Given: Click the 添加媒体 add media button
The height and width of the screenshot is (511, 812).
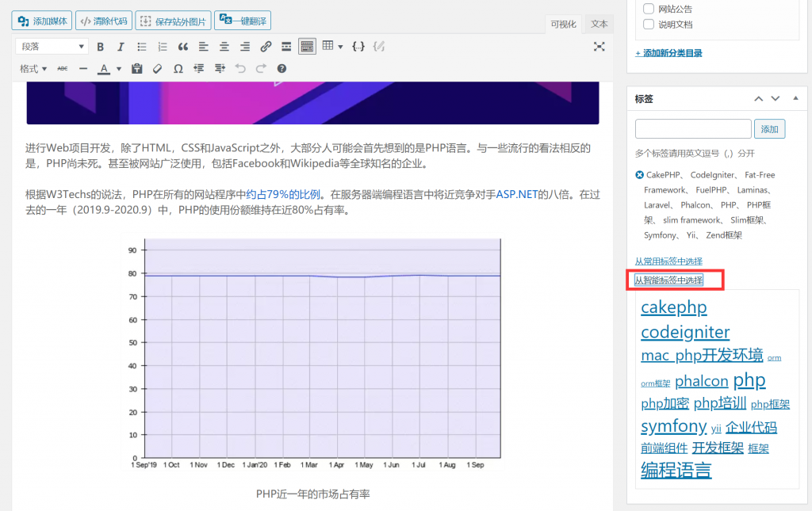Looking at the screenshot, I should (x=41, y=21).
